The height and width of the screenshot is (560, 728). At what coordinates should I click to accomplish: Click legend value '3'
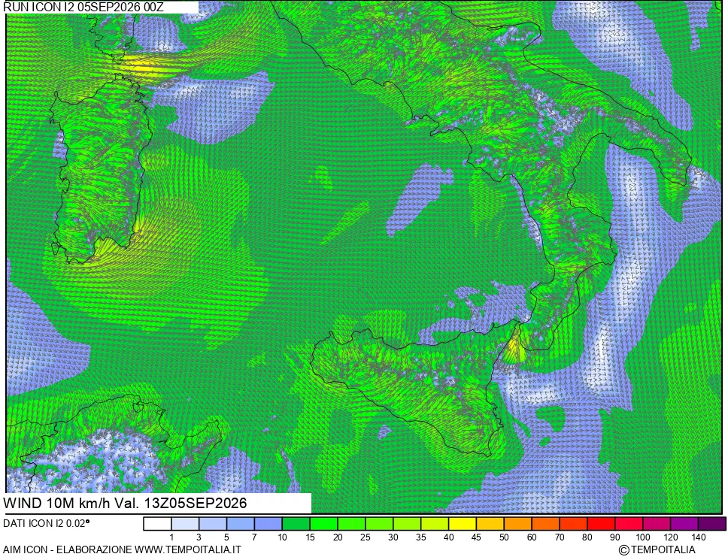(x=199, y=537)
